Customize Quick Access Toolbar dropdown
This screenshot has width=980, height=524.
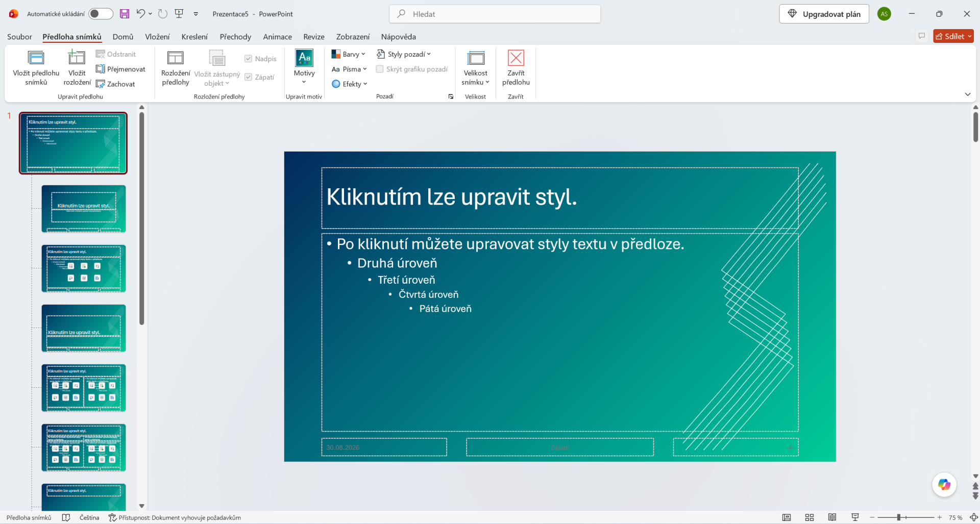tap(196, 14)
